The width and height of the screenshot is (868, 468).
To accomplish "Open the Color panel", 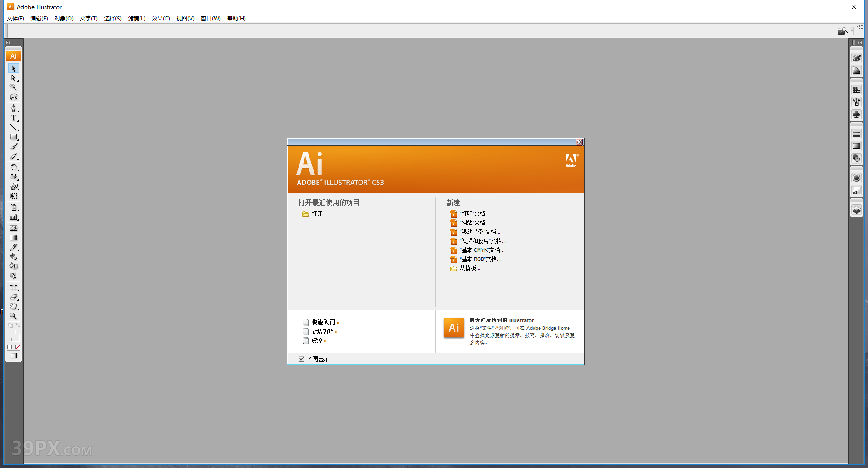I will [857, 58].
